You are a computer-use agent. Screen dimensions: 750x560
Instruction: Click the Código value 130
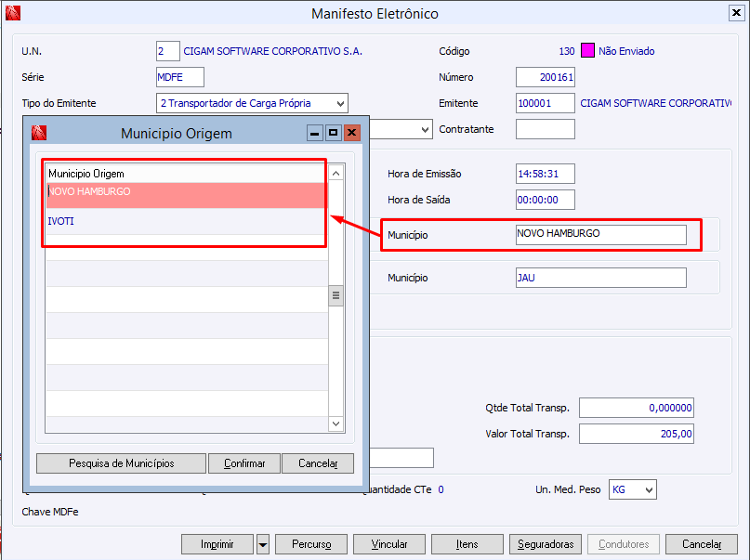click(x=567, y=51)
